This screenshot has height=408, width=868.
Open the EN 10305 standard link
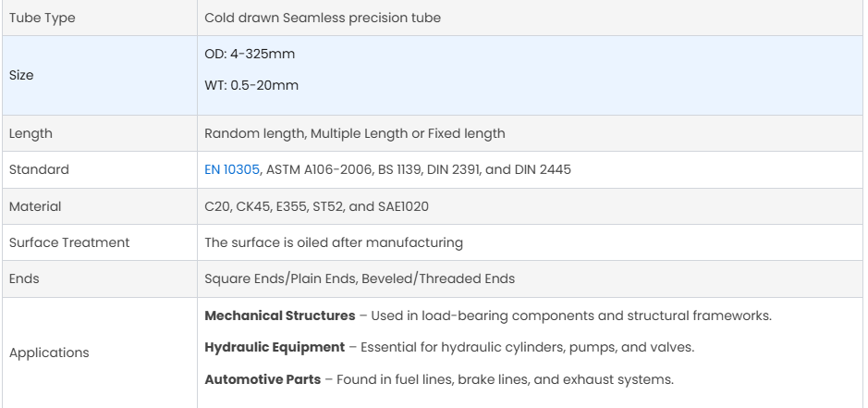pyautogui.click(x=234, y=169)
